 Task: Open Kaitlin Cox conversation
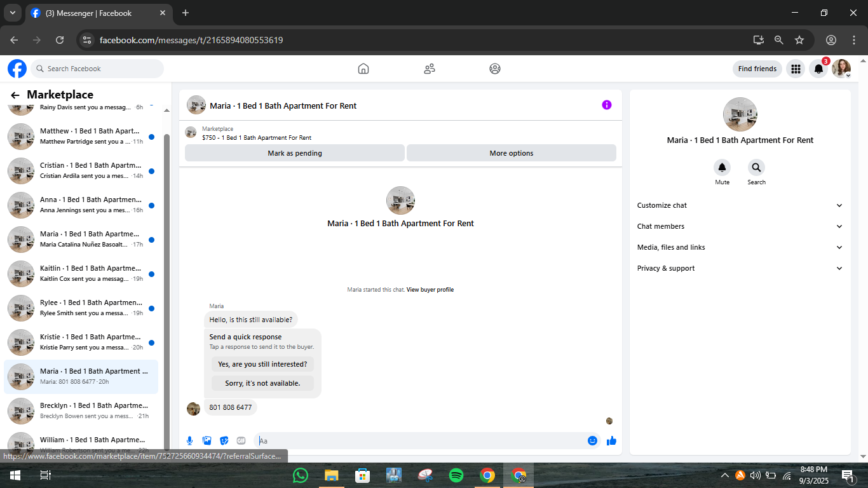tap(81, 273)
